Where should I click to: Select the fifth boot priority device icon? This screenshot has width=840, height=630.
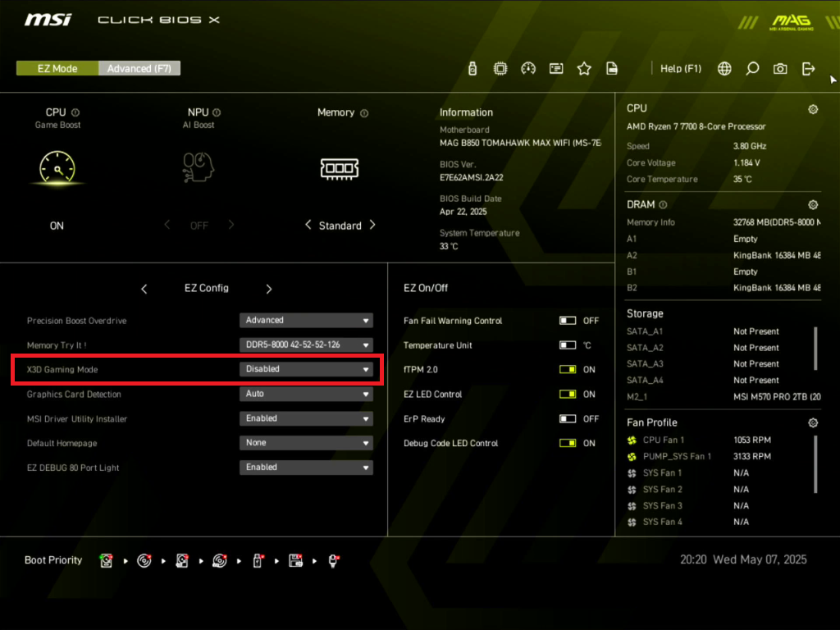[x=258, y=561]
